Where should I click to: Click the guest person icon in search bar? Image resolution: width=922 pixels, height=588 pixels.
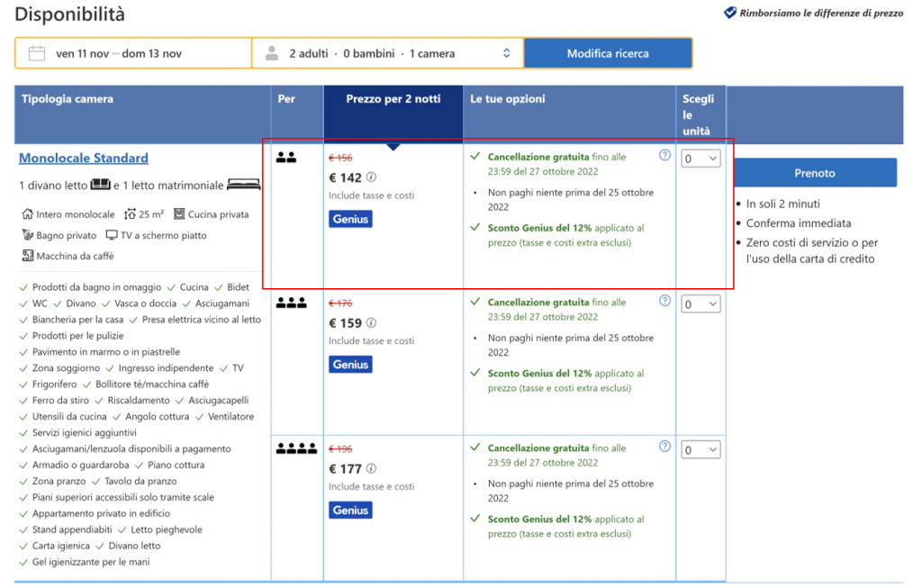[272, 53]
